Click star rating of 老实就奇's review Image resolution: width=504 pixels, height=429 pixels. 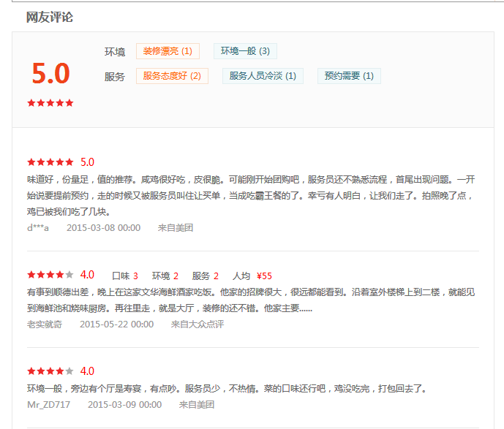pyautogui.click(x=50, y=275)
